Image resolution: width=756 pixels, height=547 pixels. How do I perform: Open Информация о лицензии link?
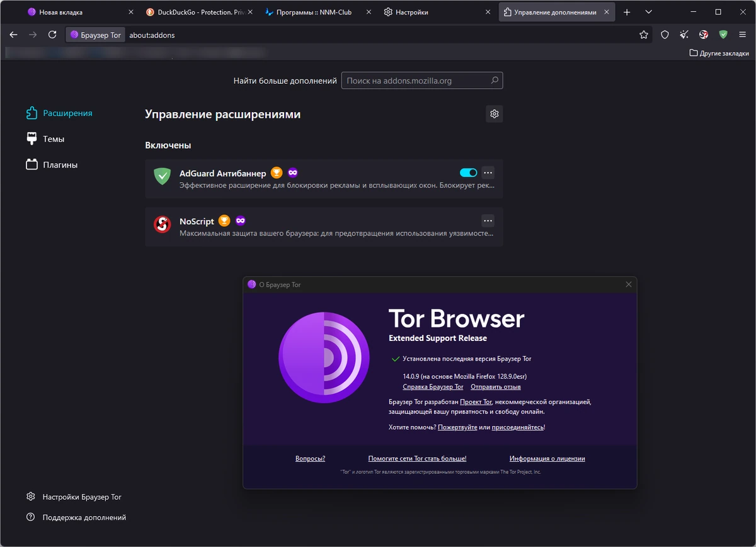point(547,459)
